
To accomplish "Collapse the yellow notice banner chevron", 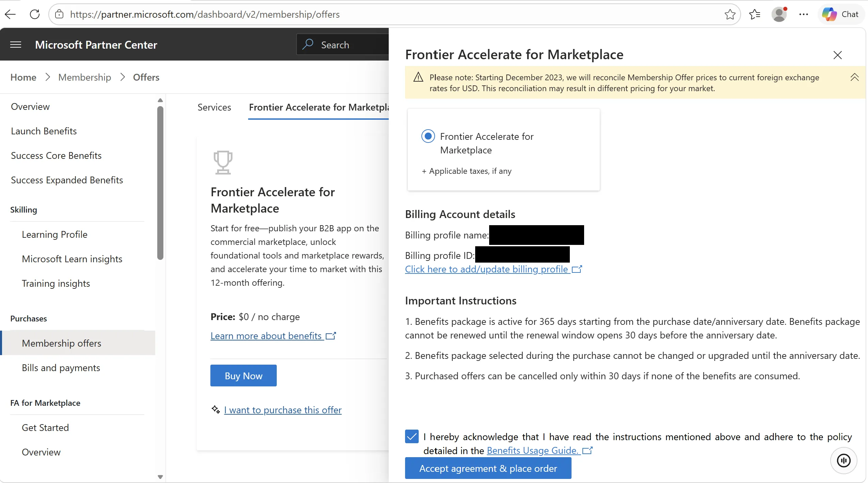I will tap(854, 77).
